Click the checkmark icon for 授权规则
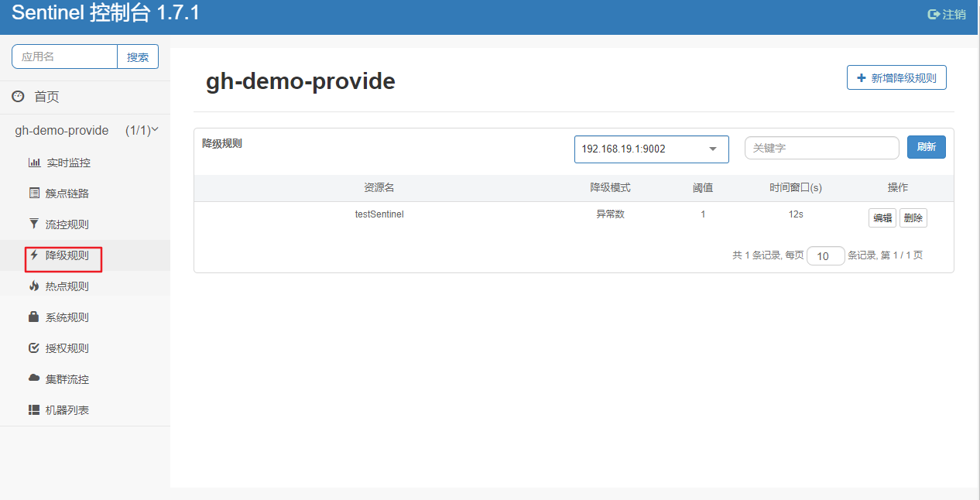The height and width of the screenshot is (500, 980). 34,348
